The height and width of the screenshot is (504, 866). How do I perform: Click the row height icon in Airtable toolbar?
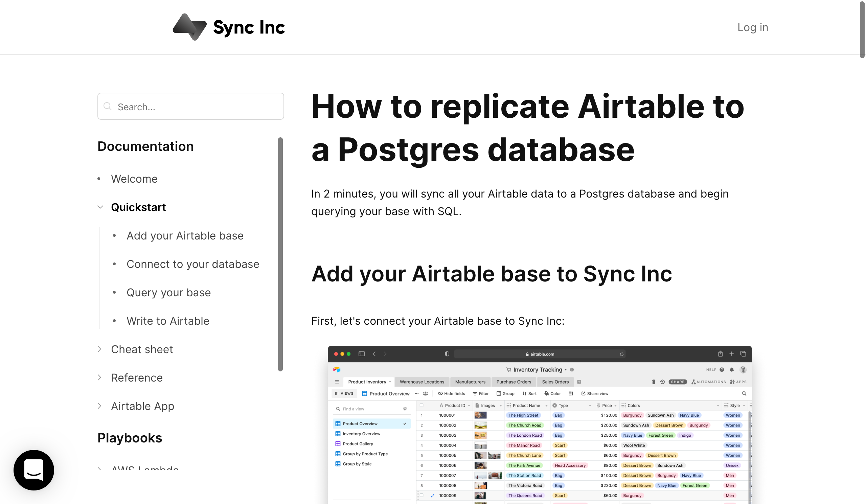[x=571, y=393]
